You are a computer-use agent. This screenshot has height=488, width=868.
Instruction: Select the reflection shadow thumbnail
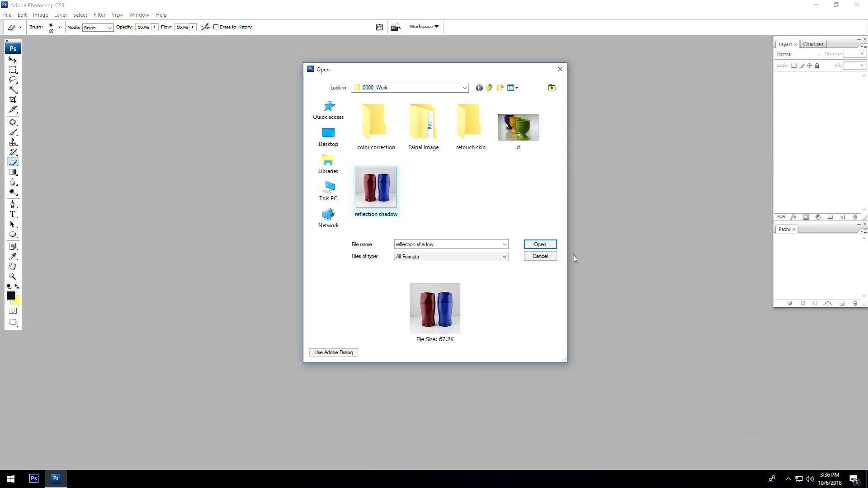(377, 187)
